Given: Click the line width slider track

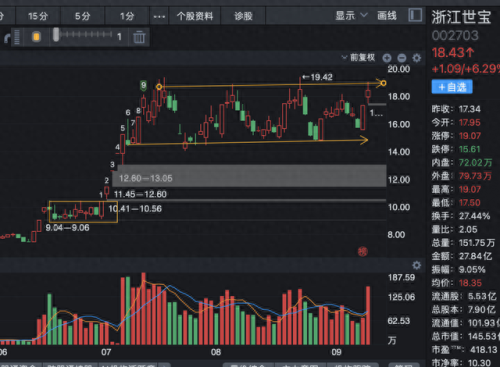Looking at the screenshot, I should pyautogui.click(x=86, y=34).
